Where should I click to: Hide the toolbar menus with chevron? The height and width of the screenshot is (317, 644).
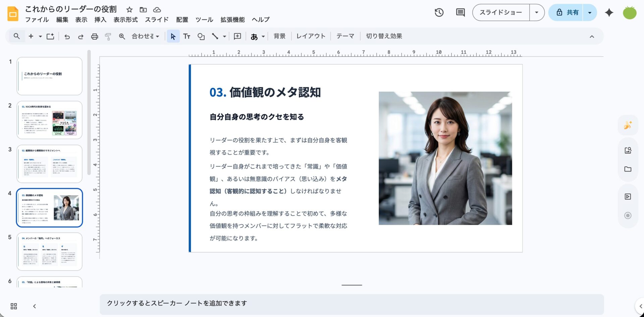tap(592, 37)
